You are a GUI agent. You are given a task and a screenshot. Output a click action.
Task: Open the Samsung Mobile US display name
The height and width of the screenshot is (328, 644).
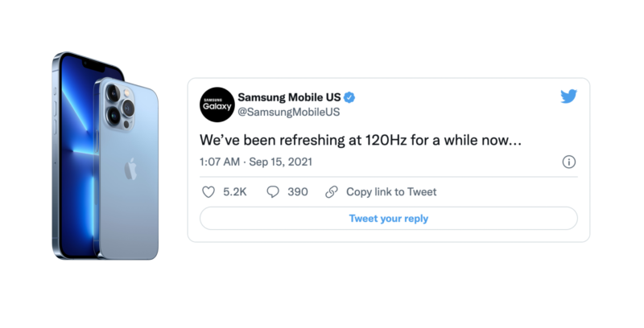pyautogui.click(x=288, y=97)
